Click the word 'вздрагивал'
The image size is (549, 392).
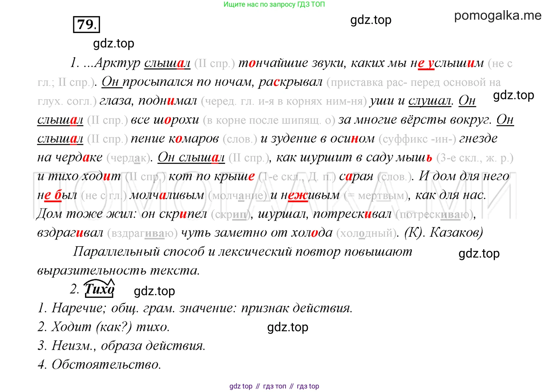tap(70, 232)
